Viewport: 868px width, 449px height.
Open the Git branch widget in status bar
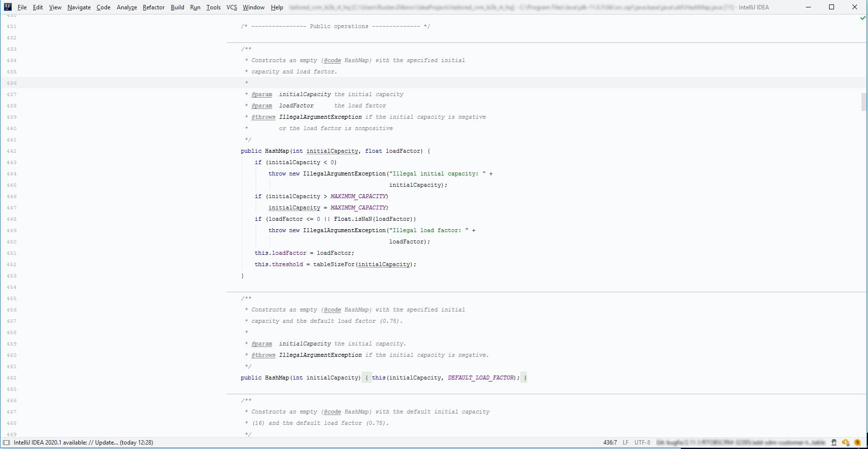click(740, 443)
